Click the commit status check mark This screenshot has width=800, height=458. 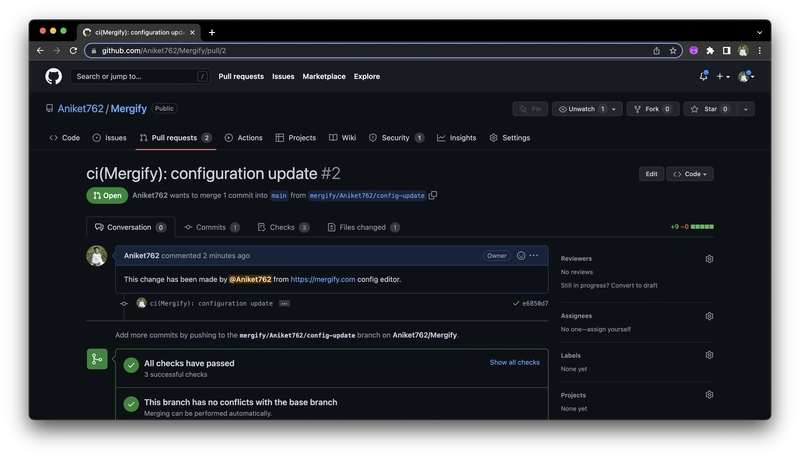coord(516,303)
